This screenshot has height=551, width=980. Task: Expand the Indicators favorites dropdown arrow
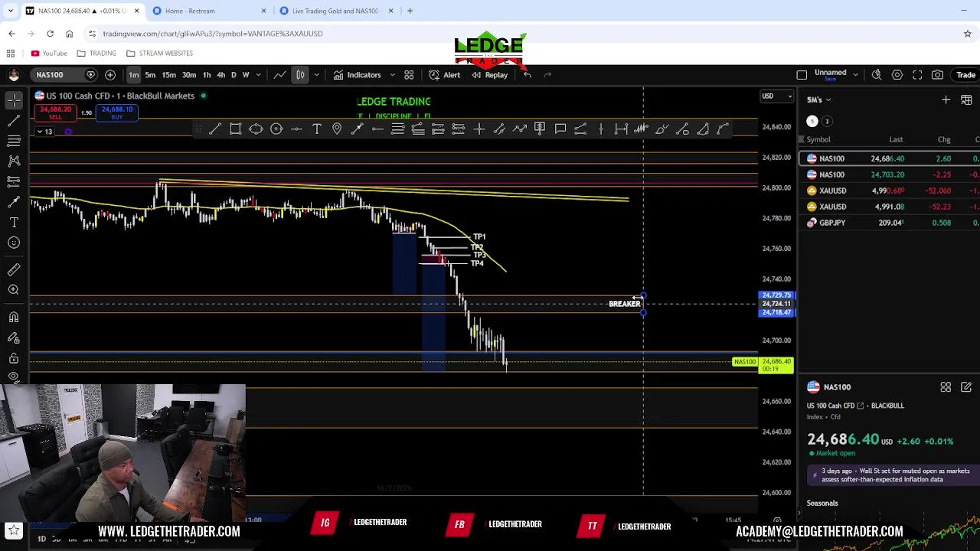point(392,75)
